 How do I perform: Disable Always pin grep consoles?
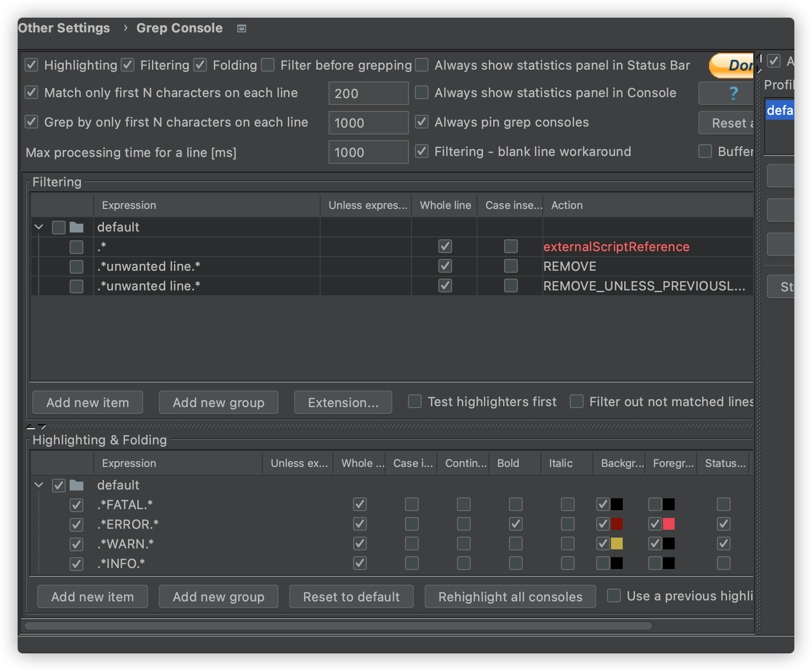pyautogui.click(x=422, y=122)
